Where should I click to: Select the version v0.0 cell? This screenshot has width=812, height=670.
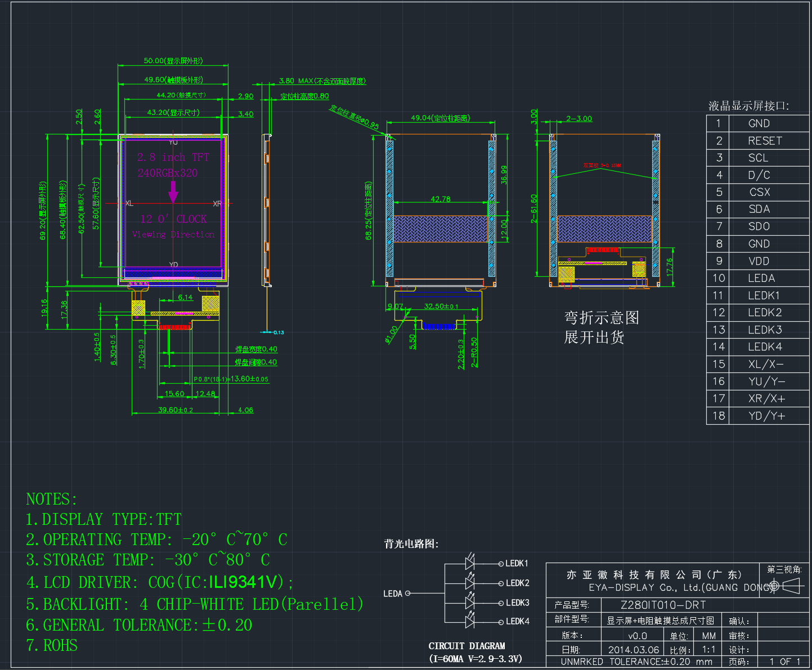click(638, 636)
